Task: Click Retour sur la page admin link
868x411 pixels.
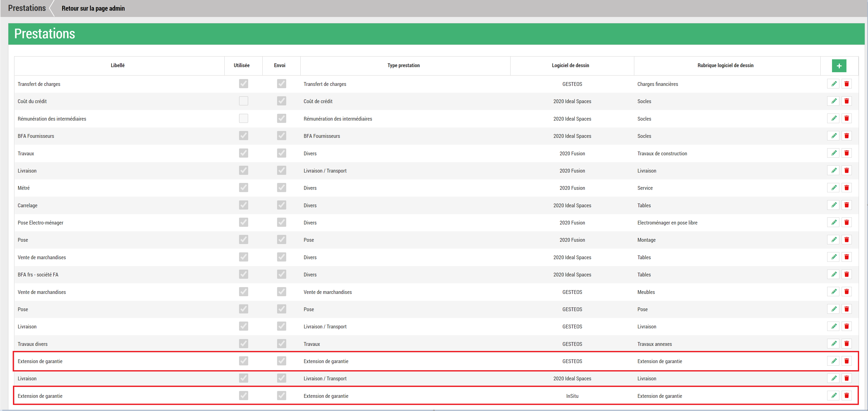Action: [x=93, y=8]
